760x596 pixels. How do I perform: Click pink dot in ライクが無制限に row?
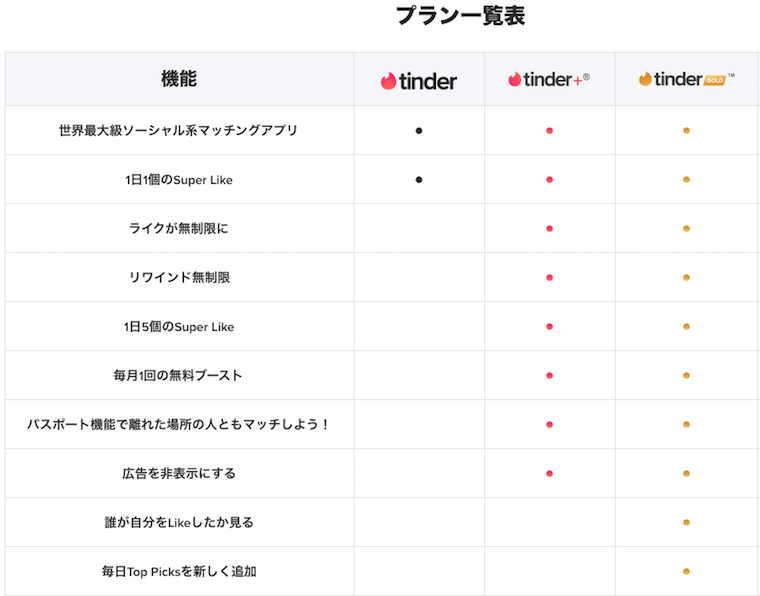click(x=549, y=229)
